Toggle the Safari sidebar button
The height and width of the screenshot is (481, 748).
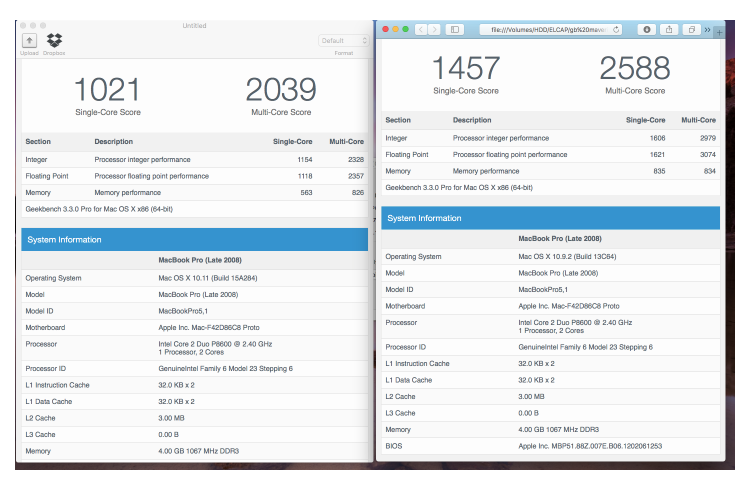(455, 30)
